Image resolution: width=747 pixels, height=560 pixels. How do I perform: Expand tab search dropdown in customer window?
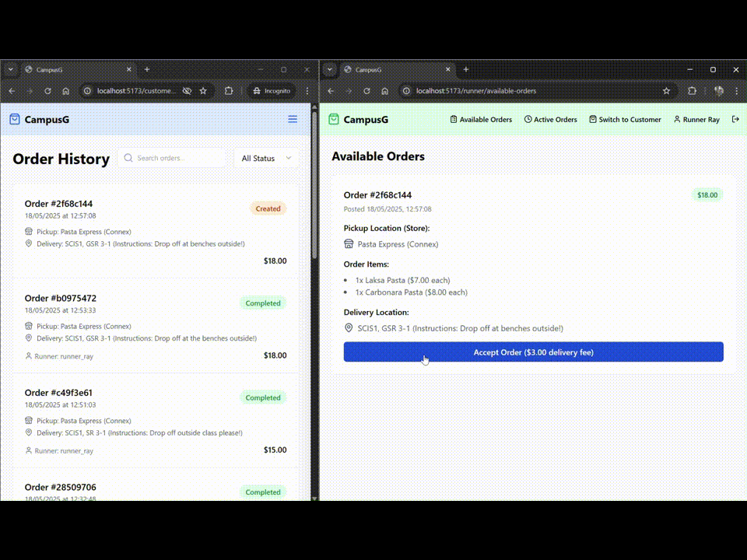pyautogui.click(x=10, y=69)
